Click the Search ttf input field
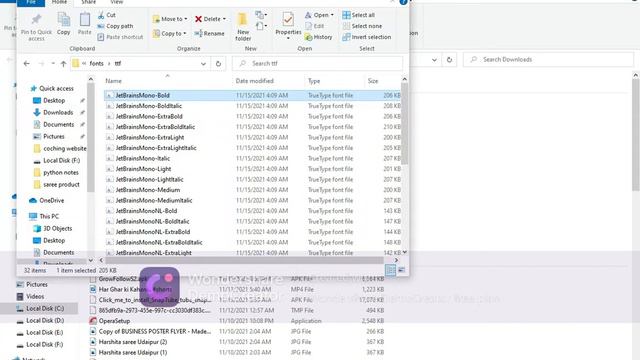The image size is (640, 360). (x=318, y=64)
